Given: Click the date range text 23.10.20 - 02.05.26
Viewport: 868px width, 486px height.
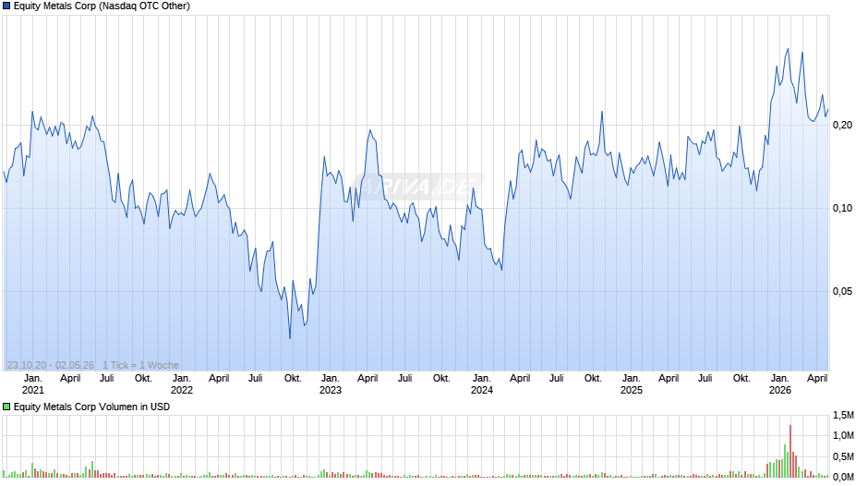Looking at the screenshot, I should point(51,365).
